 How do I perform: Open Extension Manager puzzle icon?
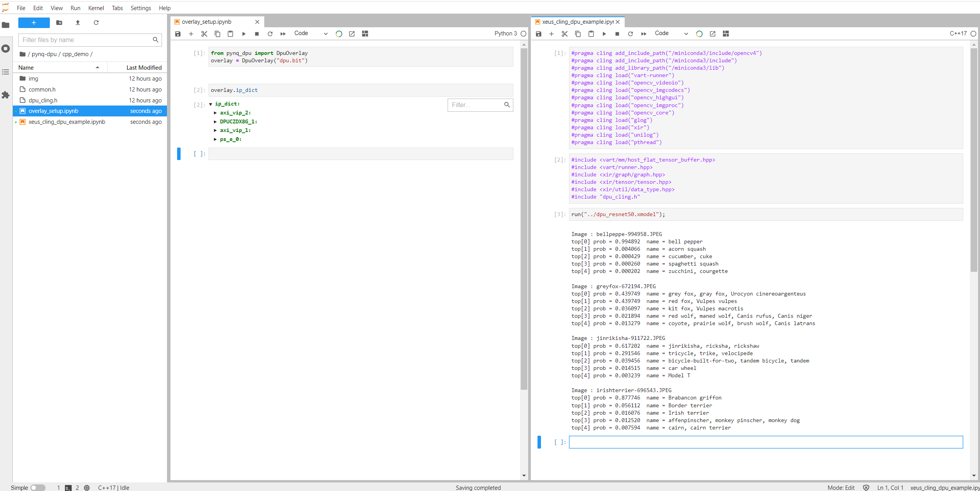(x=6, y=95)
